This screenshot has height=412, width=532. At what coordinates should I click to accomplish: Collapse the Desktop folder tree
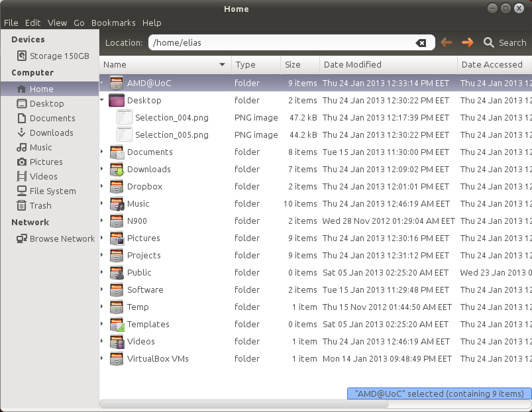102,101
